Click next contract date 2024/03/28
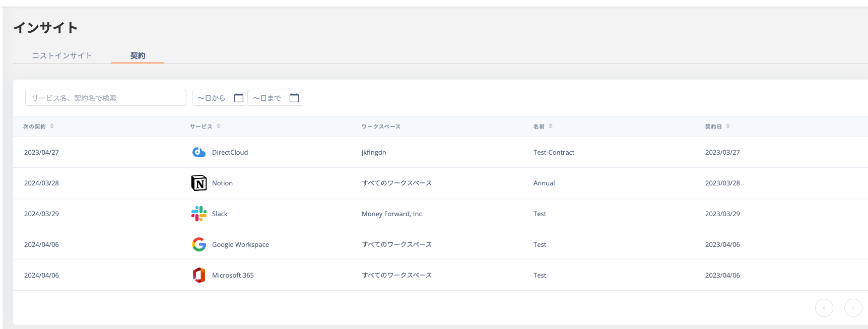 pyautogui.click(x=41, y=183)
